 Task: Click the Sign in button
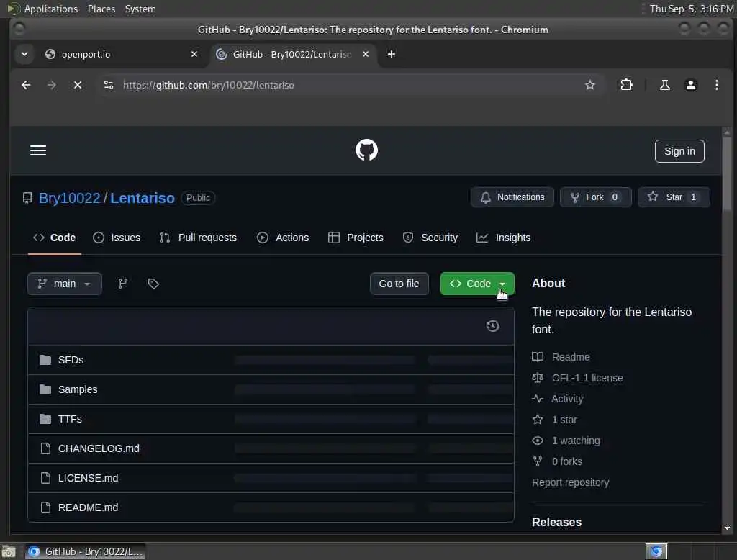pos(679,151)
